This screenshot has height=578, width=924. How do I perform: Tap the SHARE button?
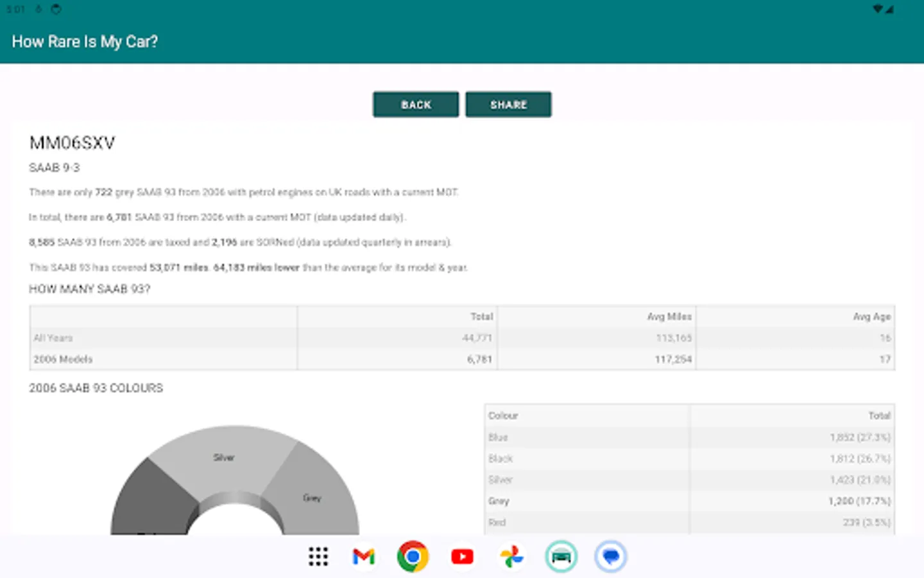508,105
